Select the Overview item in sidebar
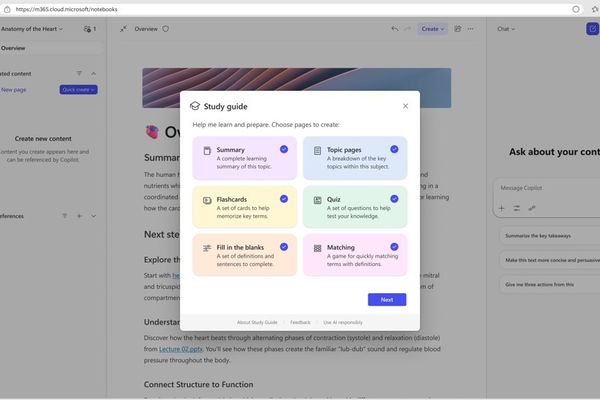This screenshot has height=400, width=600. tap(51, 48)
